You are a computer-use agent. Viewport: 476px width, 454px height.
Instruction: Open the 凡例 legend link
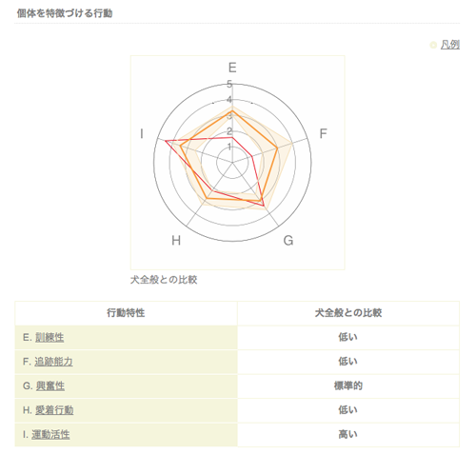coord(450,45)
